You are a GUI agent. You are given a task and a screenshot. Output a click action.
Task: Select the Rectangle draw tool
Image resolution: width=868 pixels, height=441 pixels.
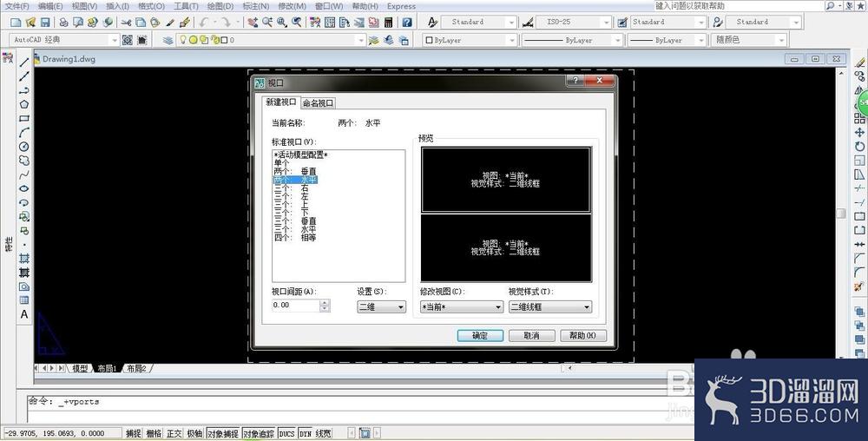(23, 118)
